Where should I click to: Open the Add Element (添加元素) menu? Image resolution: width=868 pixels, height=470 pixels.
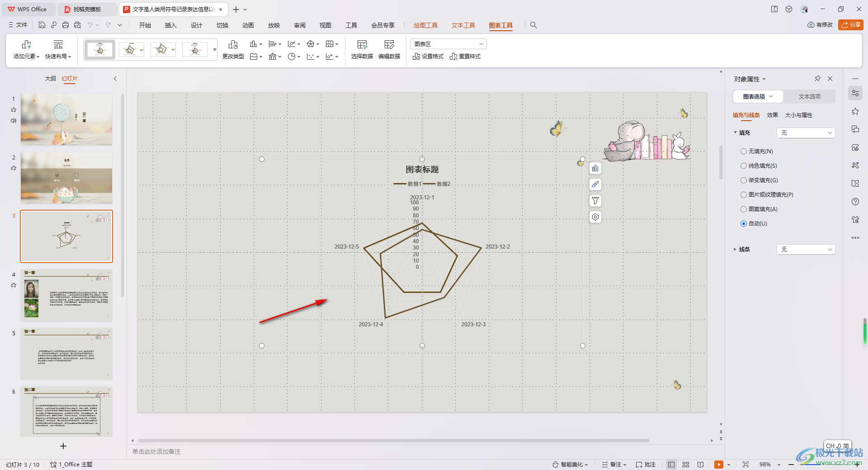click(x=26, y=49)
